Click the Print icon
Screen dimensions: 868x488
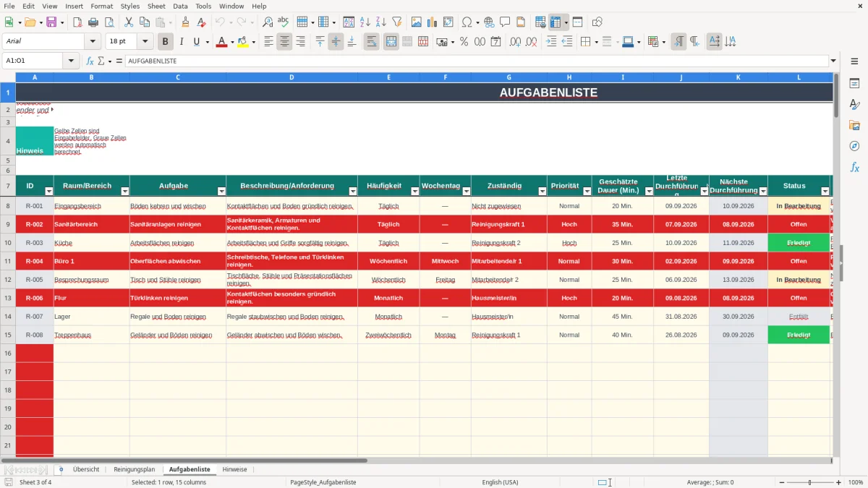point(93,22)
